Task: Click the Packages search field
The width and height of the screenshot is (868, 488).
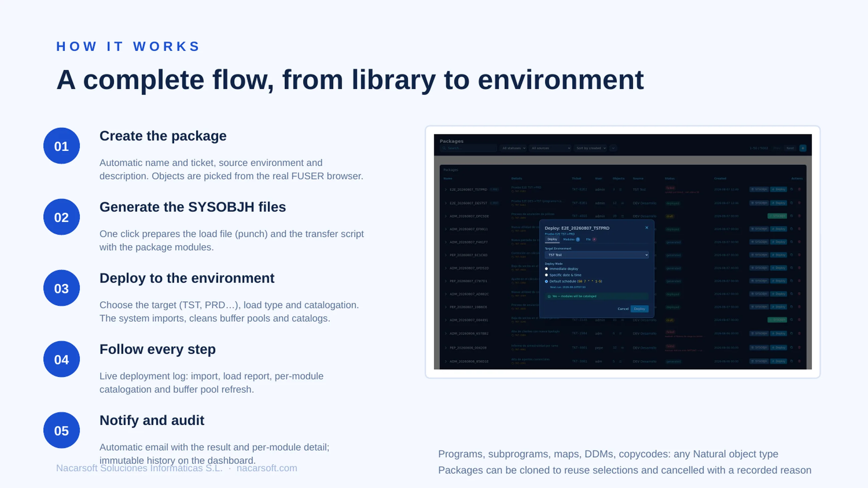Action: coord(468,148)
